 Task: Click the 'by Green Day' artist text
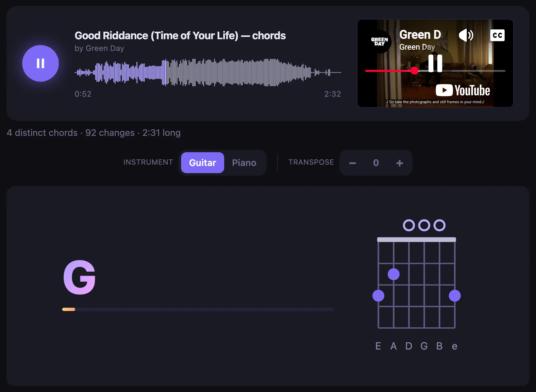pos(99,48)
